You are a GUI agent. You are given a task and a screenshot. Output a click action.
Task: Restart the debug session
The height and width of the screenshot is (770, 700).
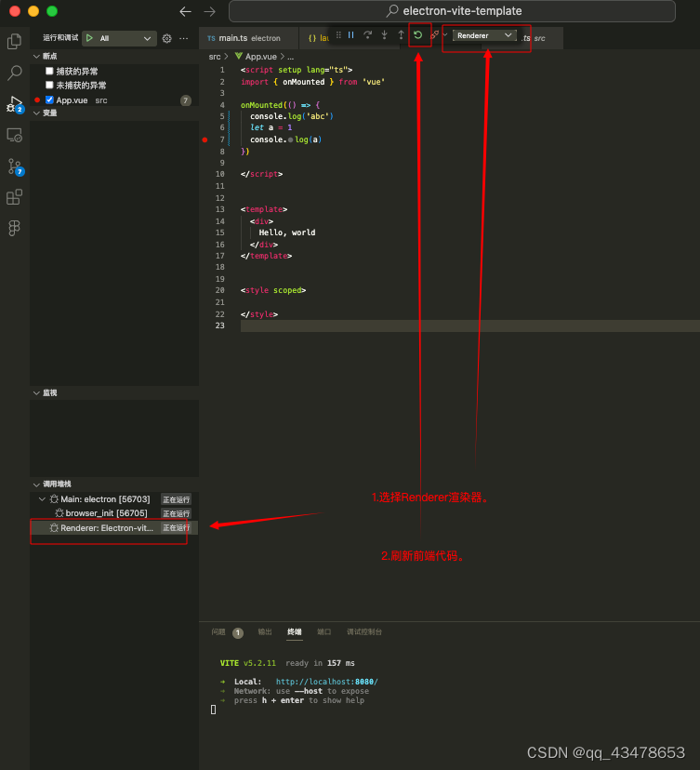(417, 34)
